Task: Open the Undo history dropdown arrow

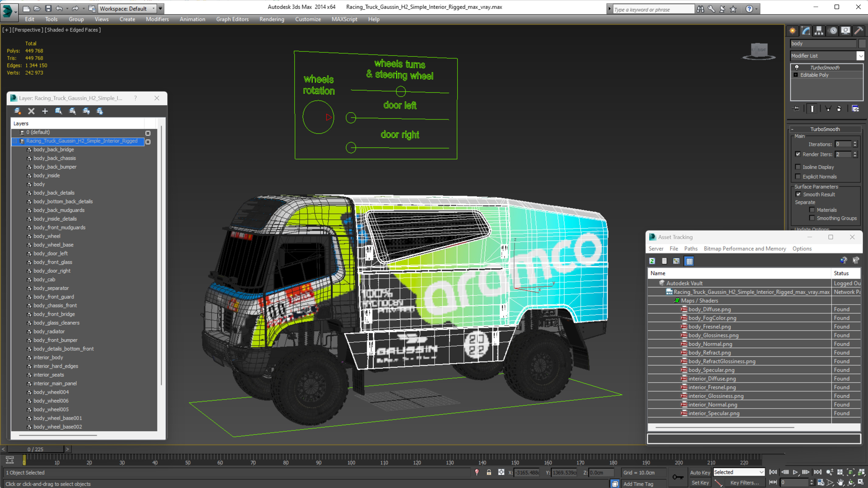Action: [x=67, y=9]
